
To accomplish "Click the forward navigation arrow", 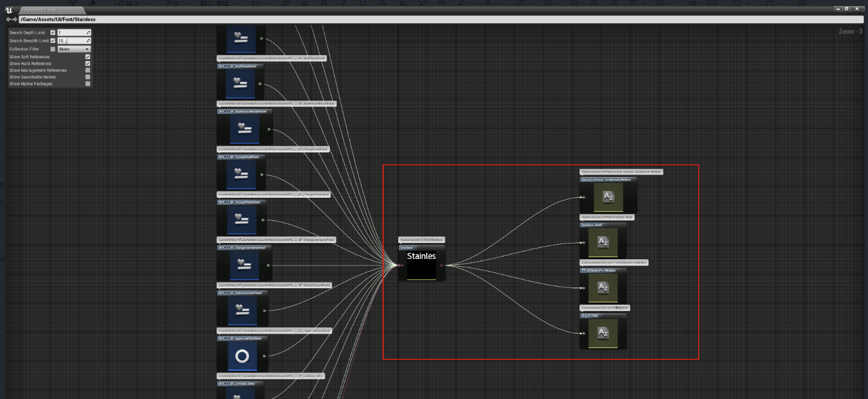I will click(x=15, y=20).
